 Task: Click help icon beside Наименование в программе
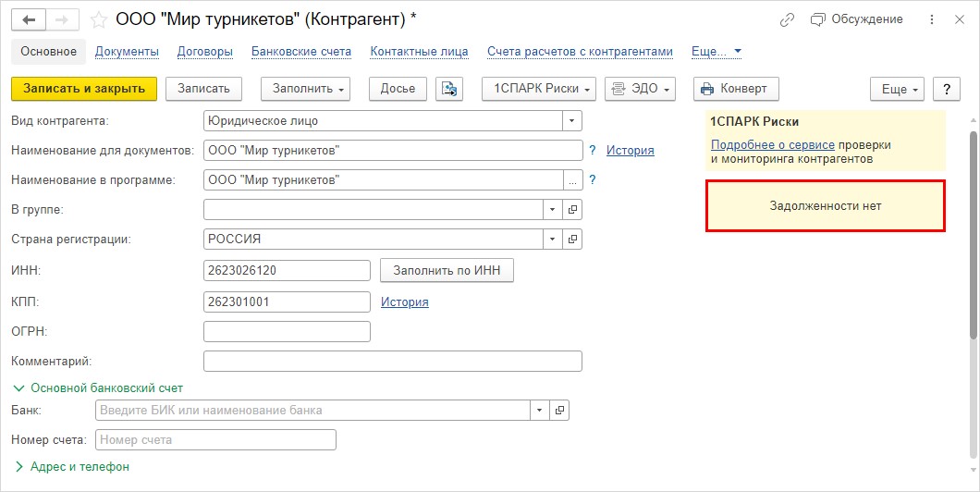[x=593, y=180]
